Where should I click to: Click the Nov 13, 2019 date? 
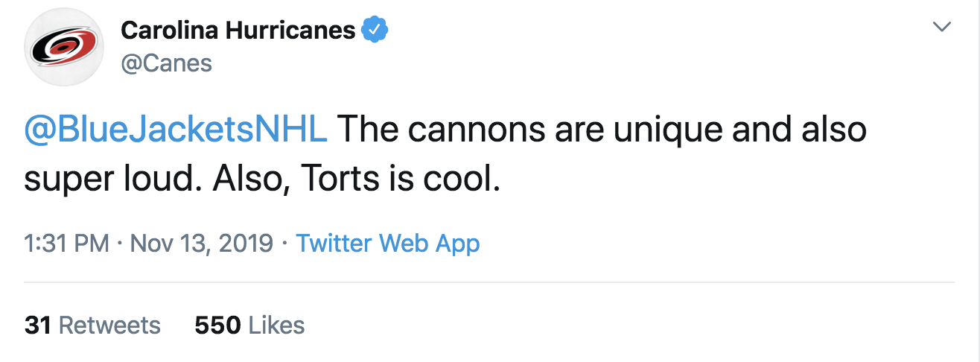point(202,244)
